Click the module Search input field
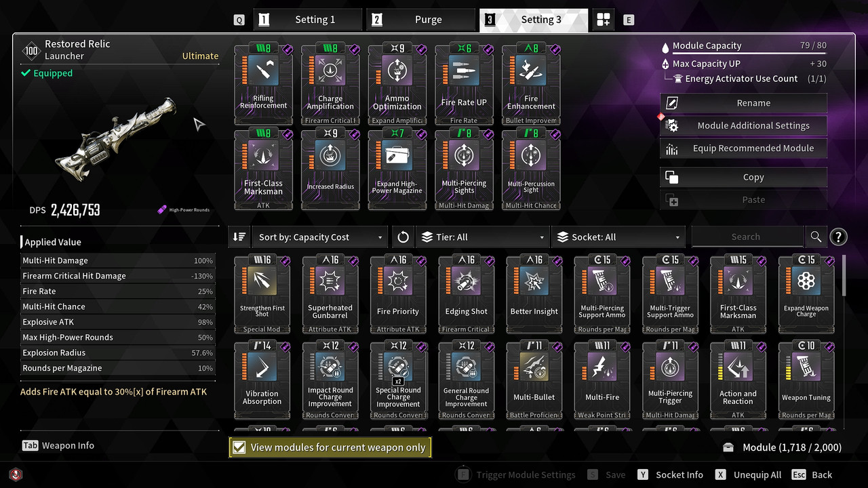Image resolution: width=868 pixels, height=488 pixels. [746, 237]
